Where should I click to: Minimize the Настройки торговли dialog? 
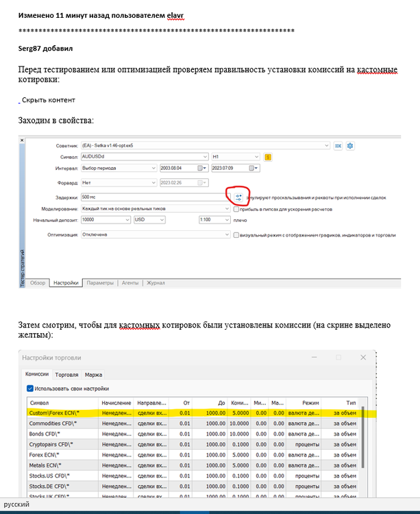(x=314, y=357)
